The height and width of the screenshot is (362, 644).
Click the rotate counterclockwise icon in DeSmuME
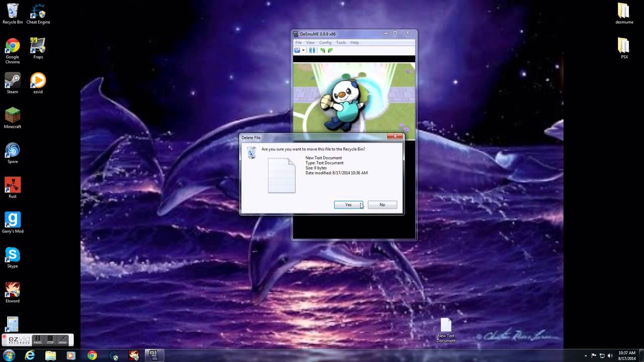(323, 50)
